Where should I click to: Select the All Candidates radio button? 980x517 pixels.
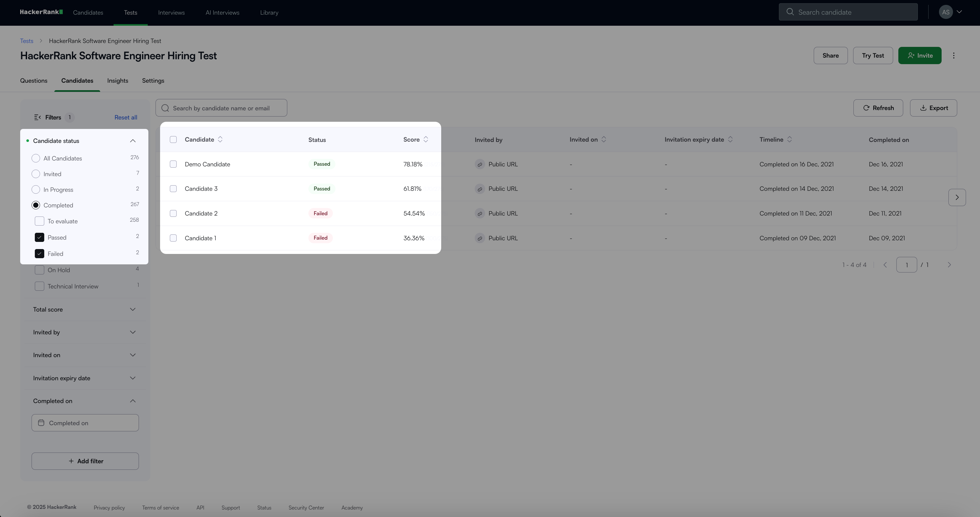tap(36, 158)
